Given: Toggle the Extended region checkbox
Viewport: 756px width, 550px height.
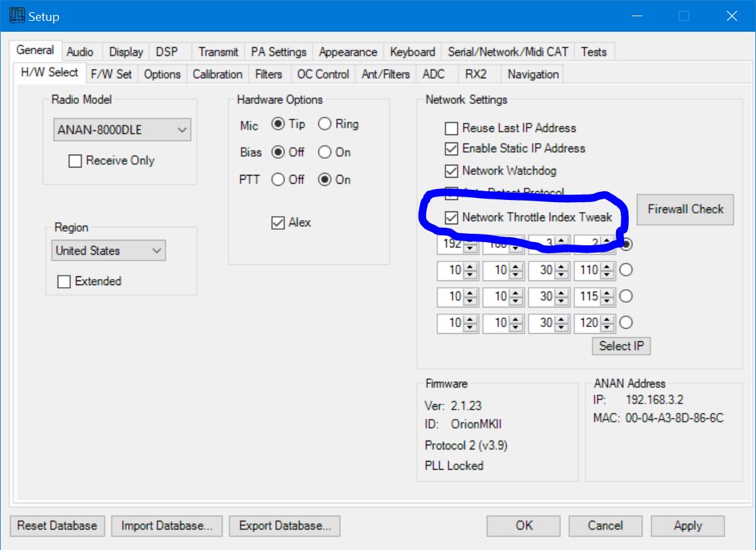Looking at the screenshot, I should tap(64, 282).
